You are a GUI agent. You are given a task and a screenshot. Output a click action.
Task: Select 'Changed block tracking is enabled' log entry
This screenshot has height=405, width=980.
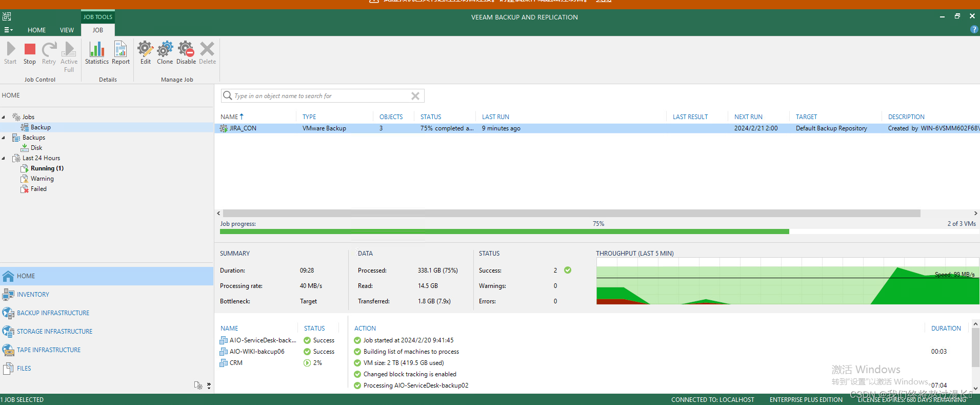tap(409, 374)
